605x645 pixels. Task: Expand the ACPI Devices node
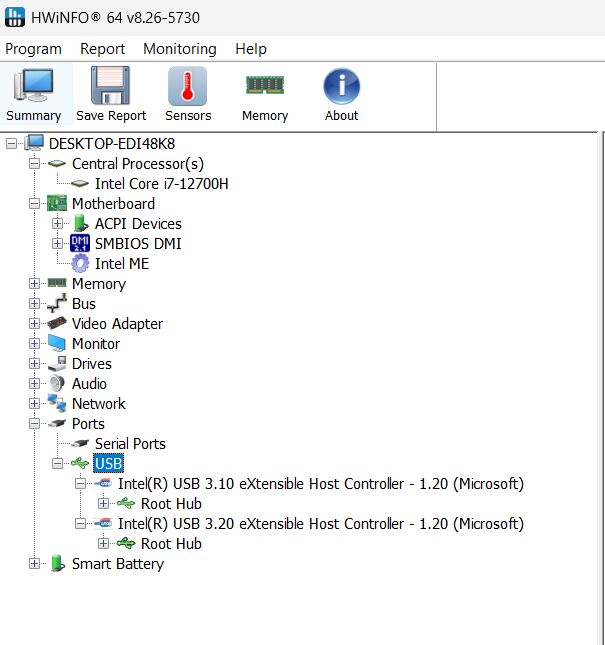pos(58,223)
